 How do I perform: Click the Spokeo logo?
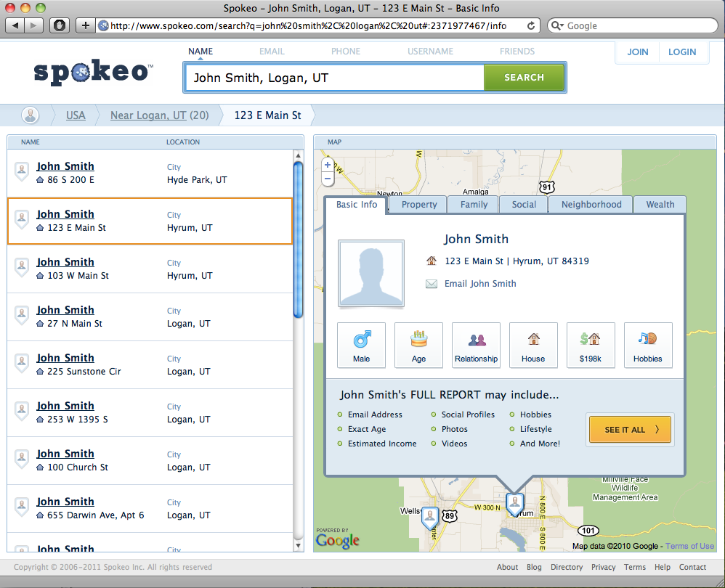click(93, 72)
